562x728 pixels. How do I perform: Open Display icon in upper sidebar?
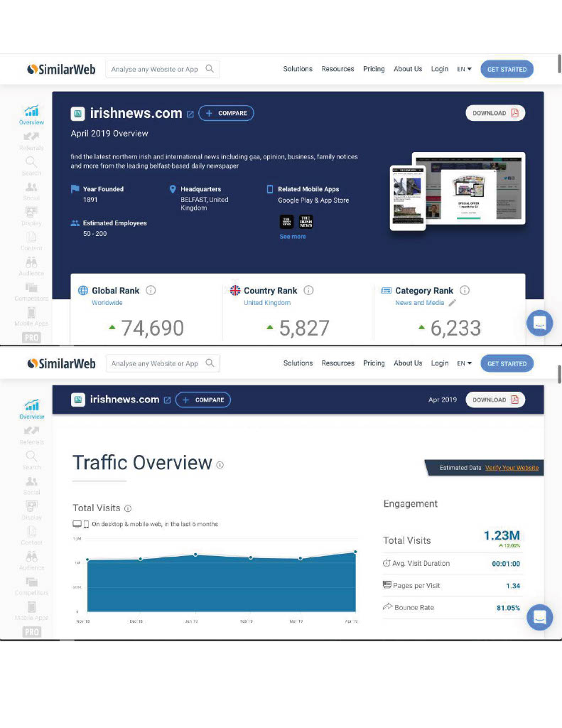coord(31,212)
